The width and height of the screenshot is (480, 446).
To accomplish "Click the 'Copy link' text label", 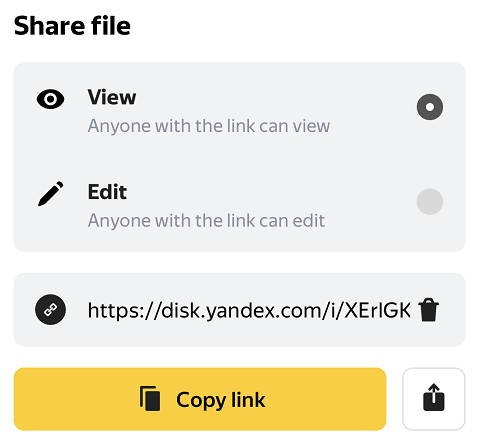I will pyautogui.click(x=221, y=400).
